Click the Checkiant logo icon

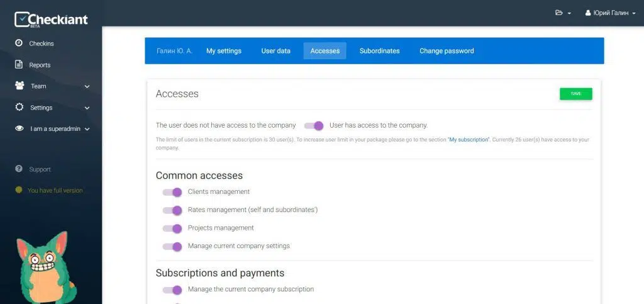coord(21,20)
